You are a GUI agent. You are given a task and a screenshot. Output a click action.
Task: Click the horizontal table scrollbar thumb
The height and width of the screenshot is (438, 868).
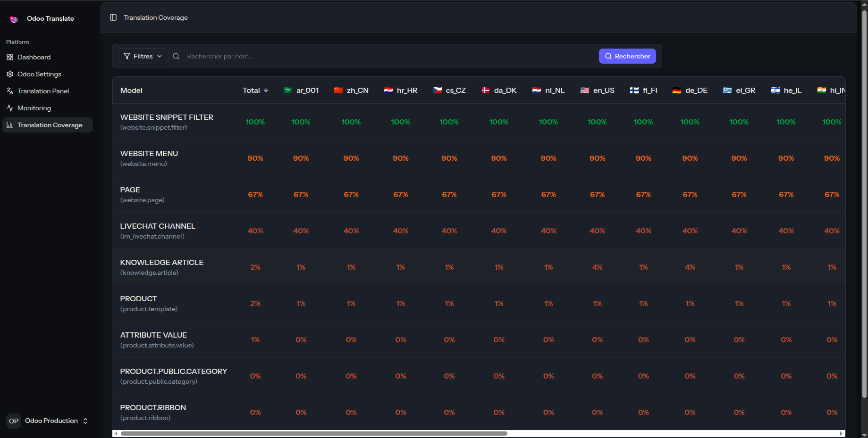[314, 433]
